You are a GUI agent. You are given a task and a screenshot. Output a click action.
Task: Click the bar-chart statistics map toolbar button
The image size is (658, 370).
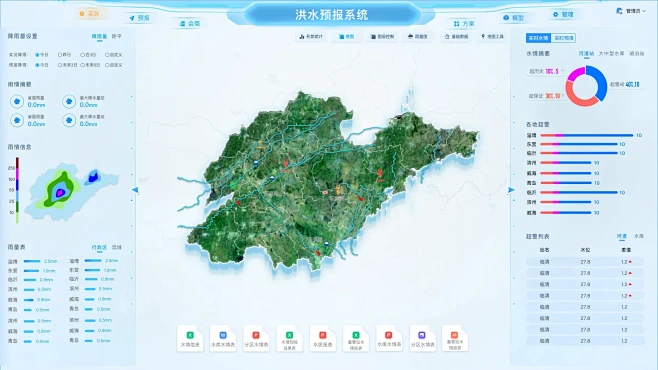(311, 36)
